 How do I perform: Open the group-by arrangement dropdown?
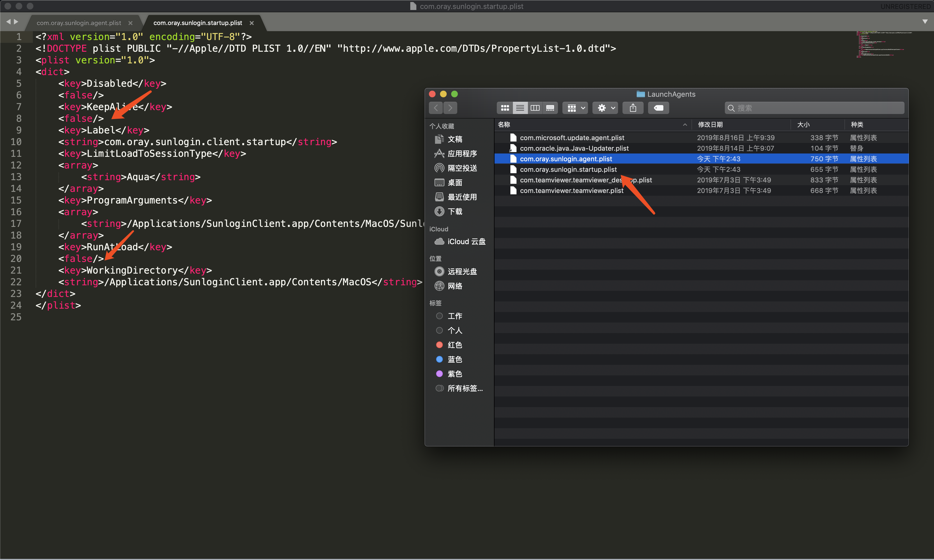[575, 108]
